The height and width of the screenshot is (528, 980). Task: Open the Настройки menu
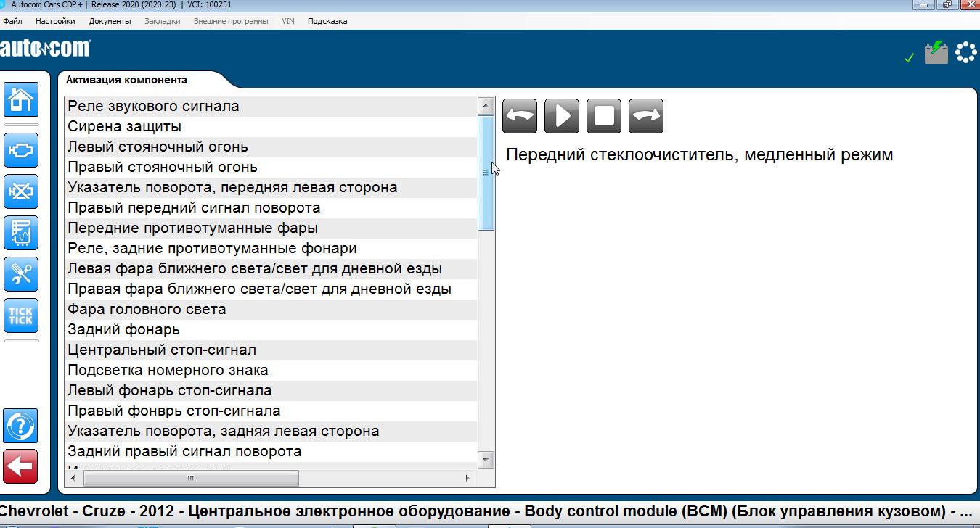pos(55,21)
